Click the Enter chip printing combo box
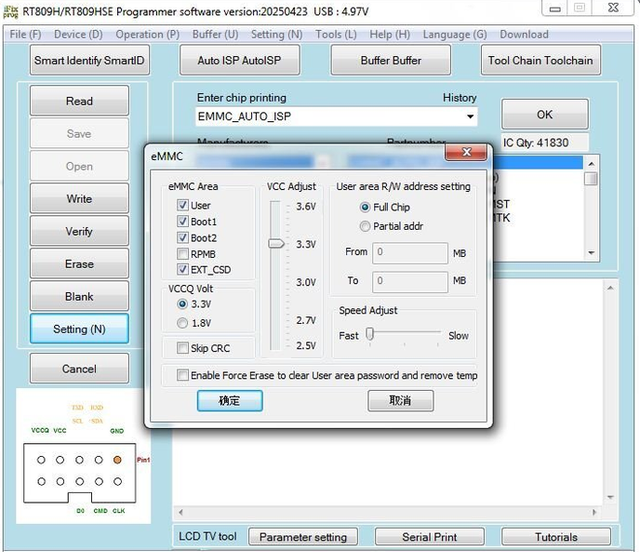Viewport: 640px width, 552px height. click(336, 117)
